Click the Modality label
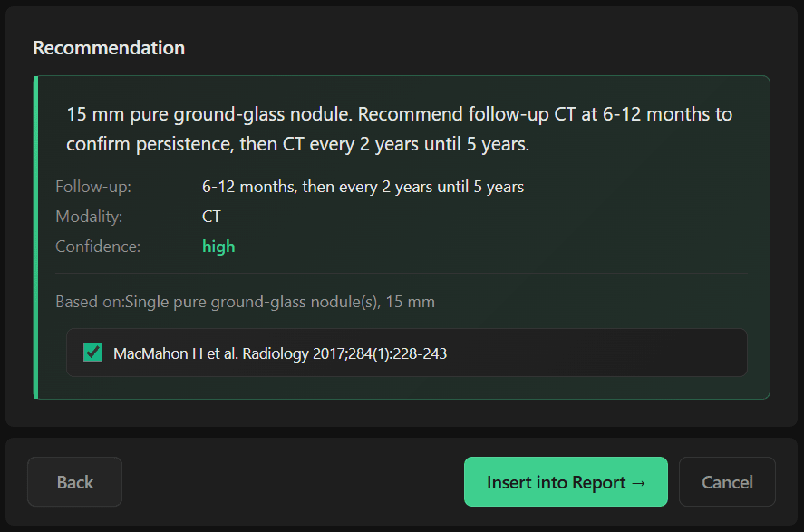 [x=82, y=216]
